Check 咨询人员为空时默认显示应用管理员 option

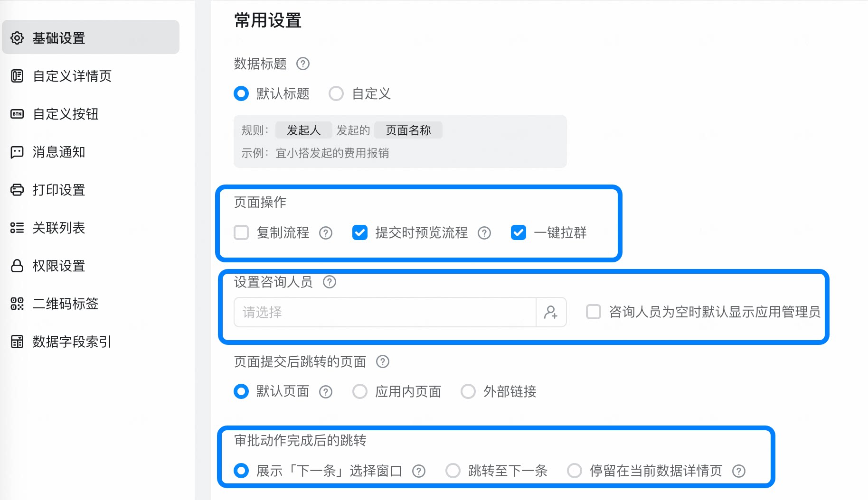tap(594, 312)
